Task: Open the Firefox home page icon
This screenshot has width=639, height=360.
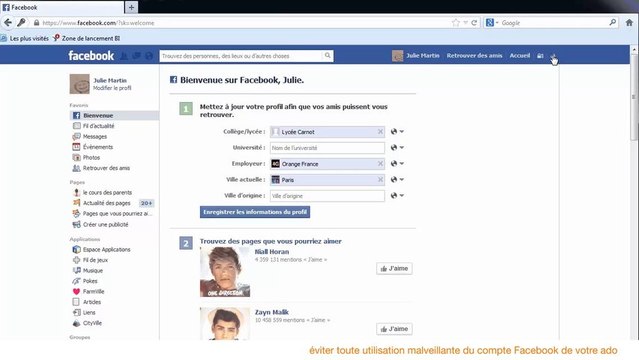Action: click(x=629, y=23)
